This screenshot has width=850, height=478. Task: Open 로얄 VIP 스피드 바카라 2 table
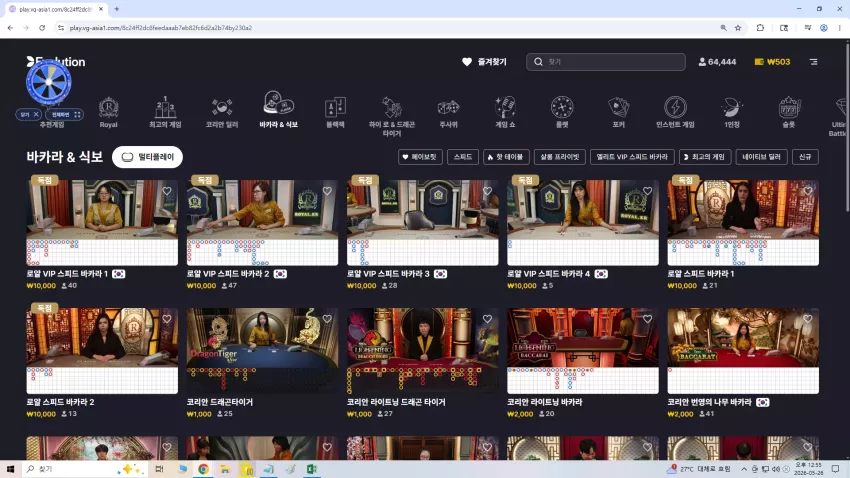click(x=262, y=222)
